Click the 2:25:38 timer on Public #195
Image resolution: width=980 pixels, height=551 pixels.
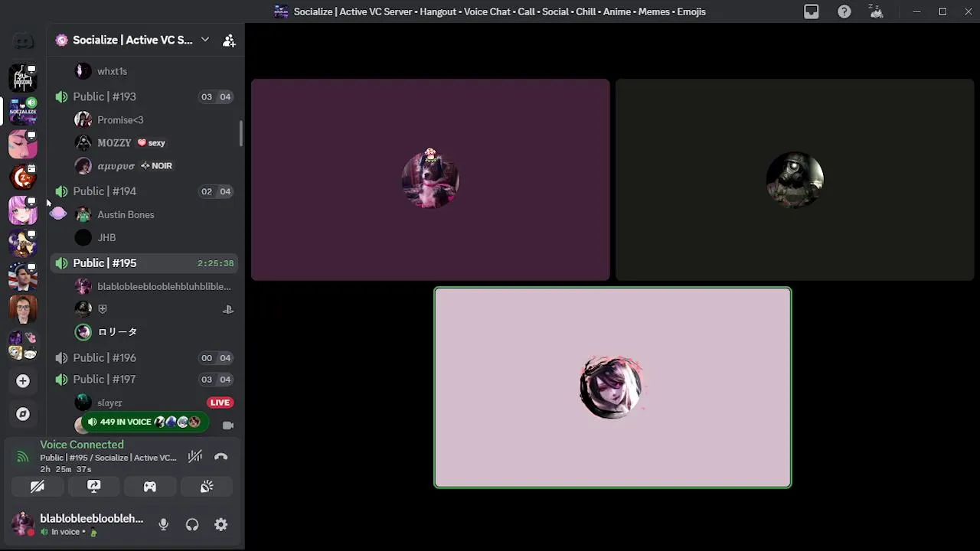click(x=215, y=263)
